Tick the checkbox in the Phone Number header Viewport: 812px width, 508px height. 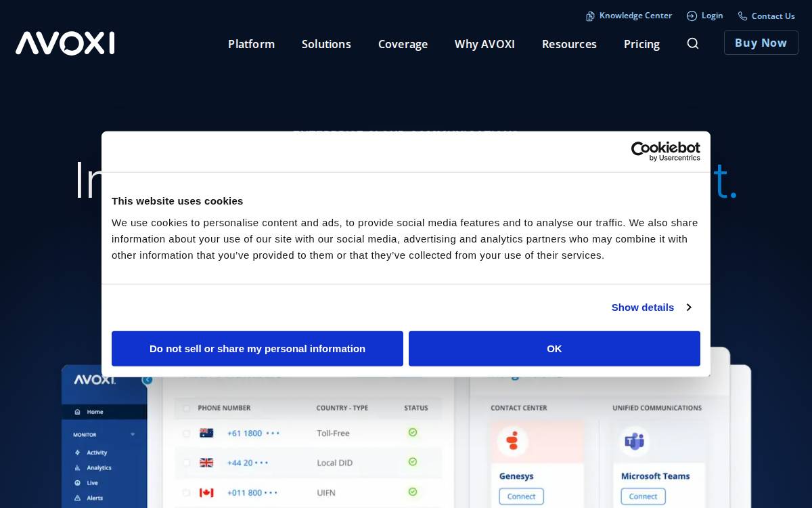[x=187, y=408]
